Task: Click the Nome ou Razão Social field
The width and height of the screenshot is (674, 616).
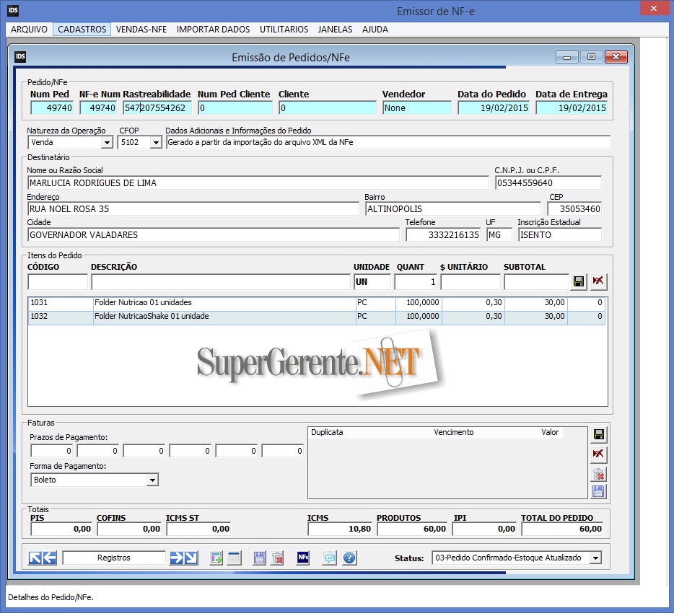Action: tap(258, 183)
